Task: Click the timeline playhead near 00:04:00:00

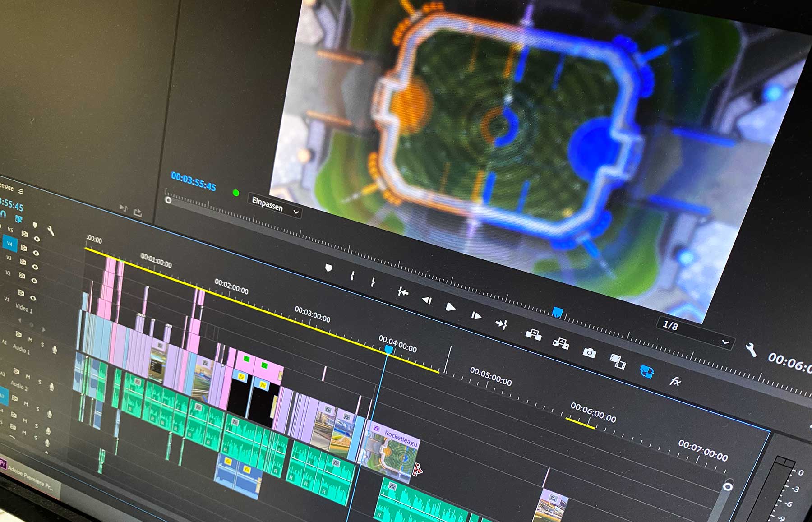Action: coord(388,349)
